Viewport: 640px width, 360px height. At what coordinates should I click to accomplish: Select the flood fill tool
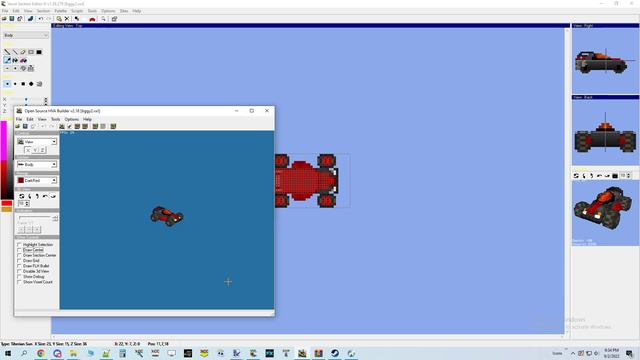click(15, 60)
